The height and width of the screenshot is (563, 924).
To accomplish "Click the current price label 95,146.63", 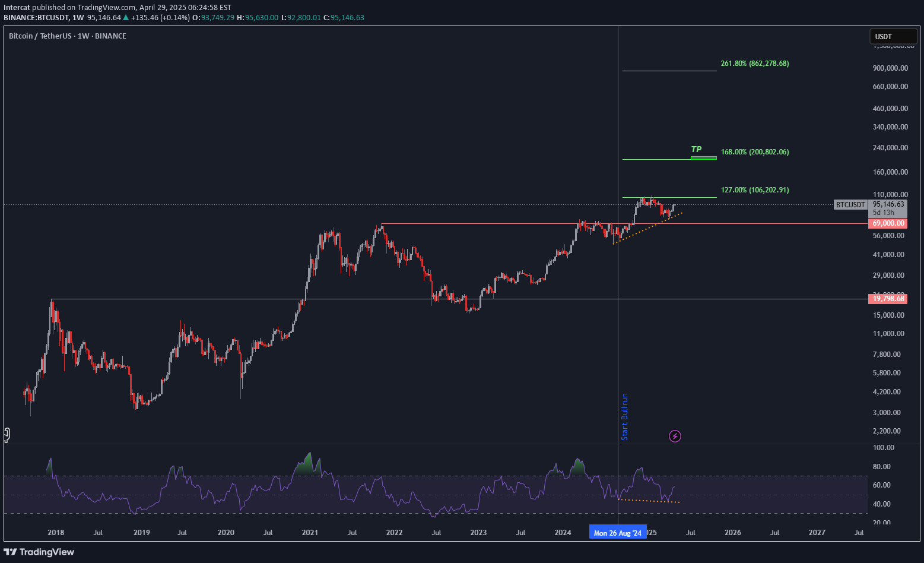I will pos(888,204).
